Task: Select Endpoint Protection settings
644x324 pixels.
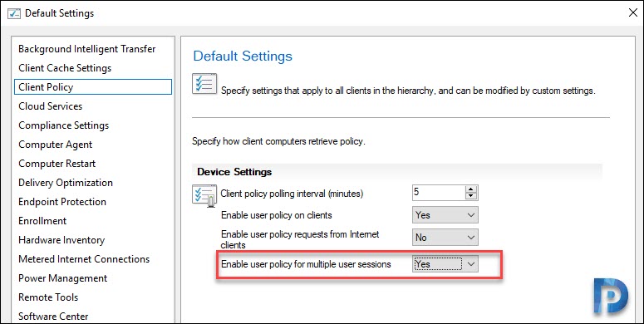Action: tap(62, 202)
